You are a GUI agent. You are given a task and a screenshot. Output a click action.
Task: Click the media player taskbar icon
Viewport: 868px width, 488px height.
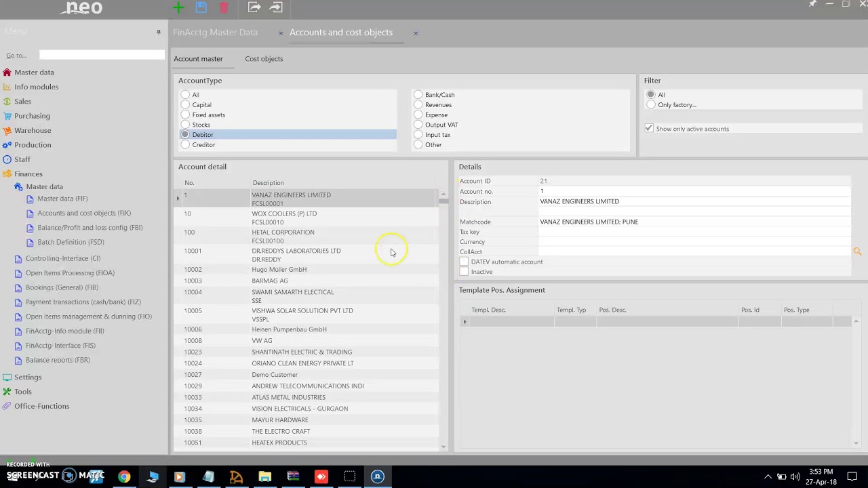coord(179,476)
